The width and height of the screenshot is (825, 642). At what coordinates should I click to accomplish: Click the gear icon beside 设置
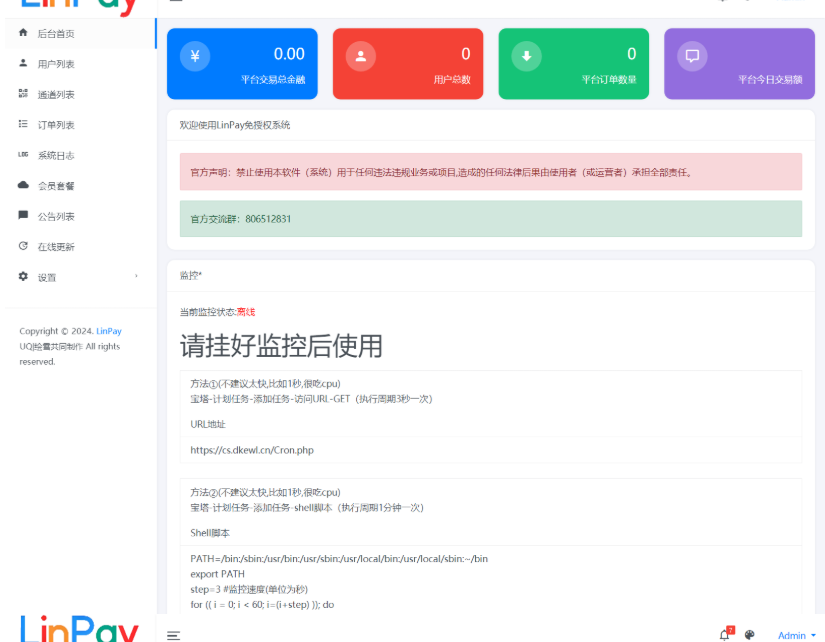point(23,277)
